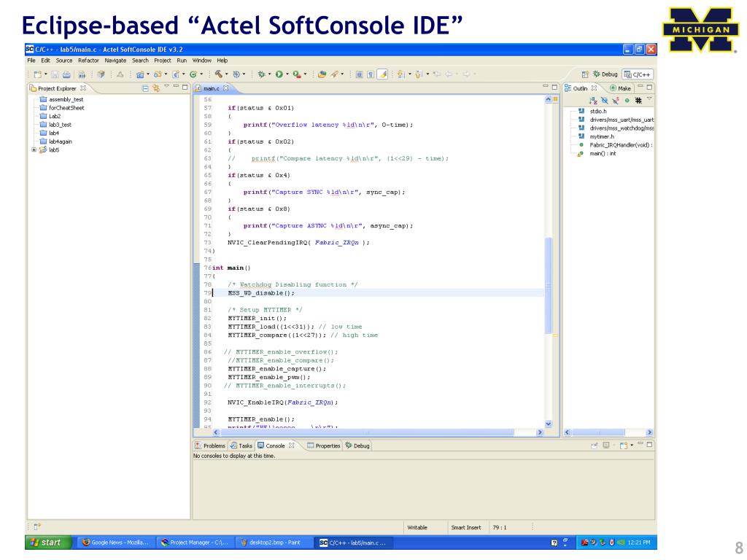Toggle the group-macros hash icon in Outline
This screenshot has height=560, width=747.
coord(638,101)
